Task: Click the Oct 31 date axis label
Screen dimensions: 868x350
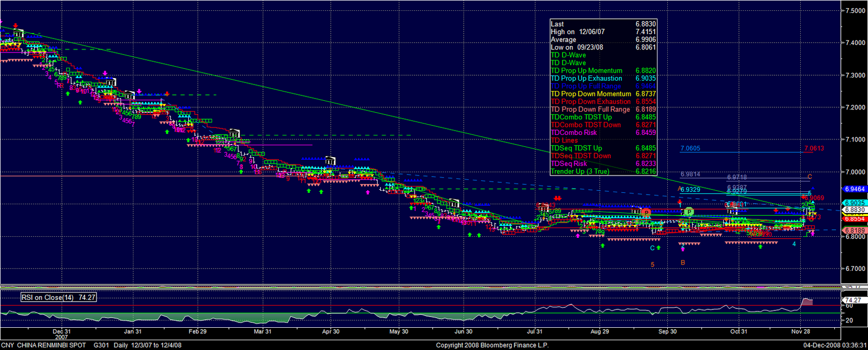Action: [739, 332]
